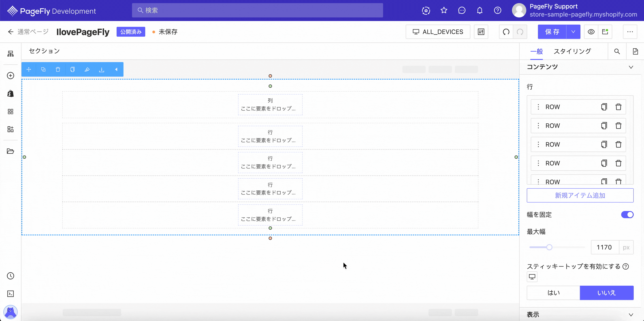Select いいえ for sticky top

point(607,293)
